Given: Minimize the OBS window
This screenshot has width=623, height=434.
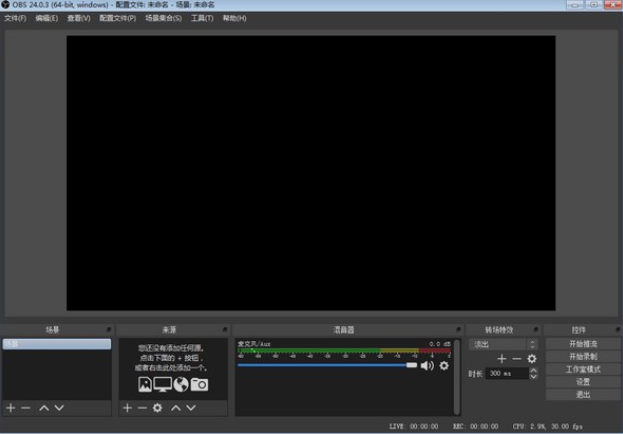Looking at the screenshot, I should [x=575, y=5].
